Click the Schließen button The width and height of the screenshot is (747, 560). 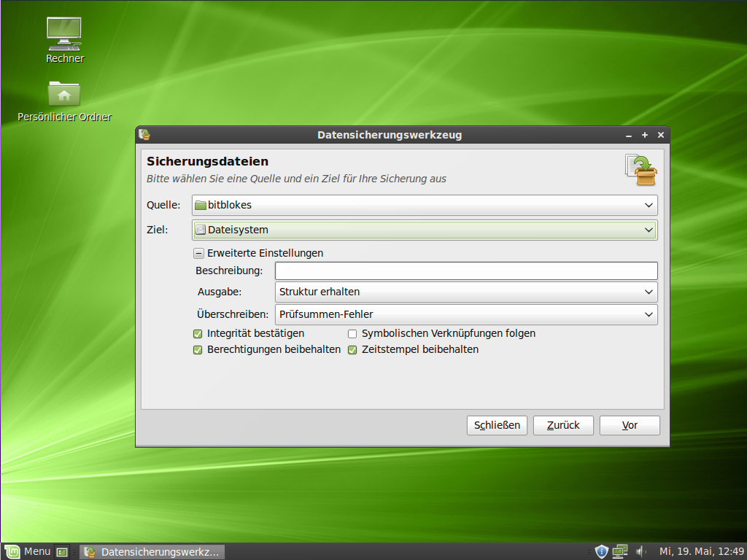coord(497,425)
